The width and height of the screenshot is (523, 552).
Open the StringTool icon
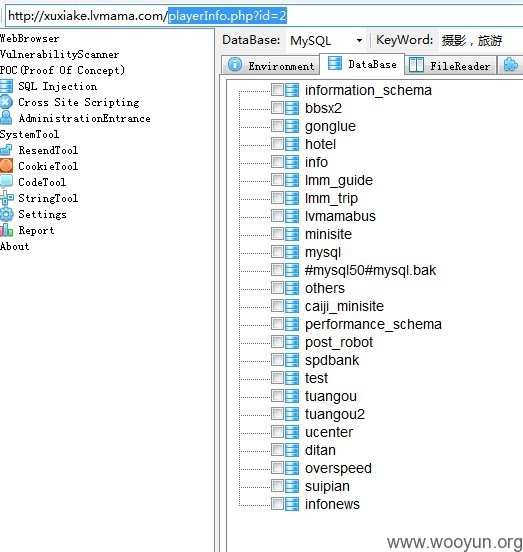(x=6, y=198)
